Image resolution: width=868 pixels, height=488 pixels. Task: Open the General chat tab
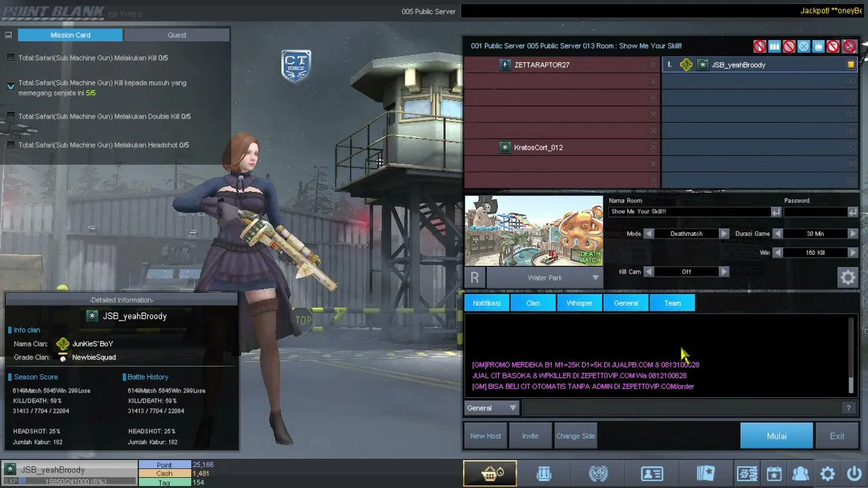coord(626,303)
